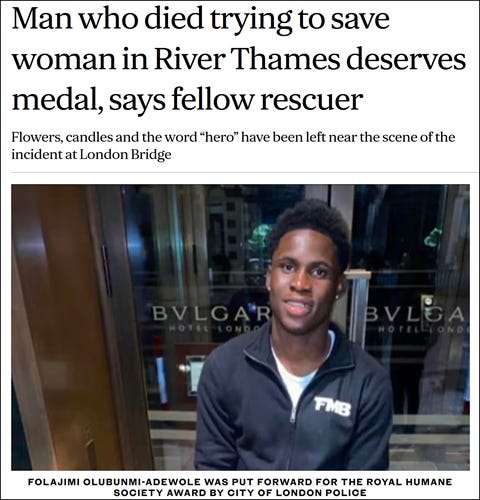Click the right BVLGARI sign in the photo
The width and height of the screenshot is (480, 500).
(x=414, y=314)
